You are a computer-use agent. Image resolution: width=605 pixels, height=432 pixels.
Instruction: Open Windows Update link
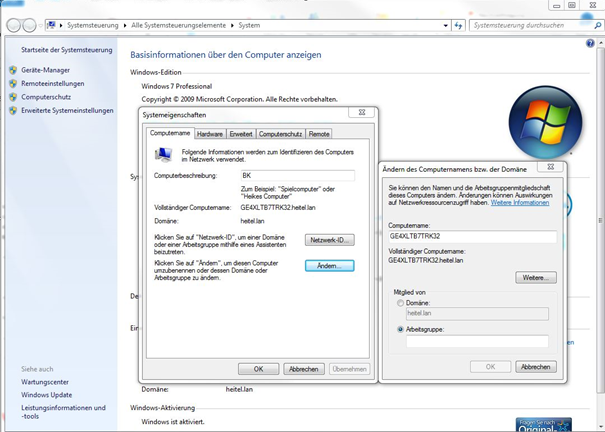47,395
